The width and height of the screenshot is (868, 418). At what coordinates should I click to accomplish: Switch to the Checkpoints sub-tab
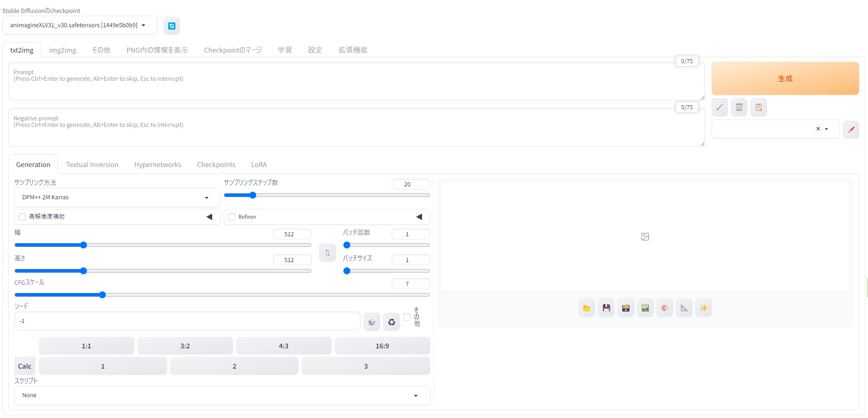[216, 165]
